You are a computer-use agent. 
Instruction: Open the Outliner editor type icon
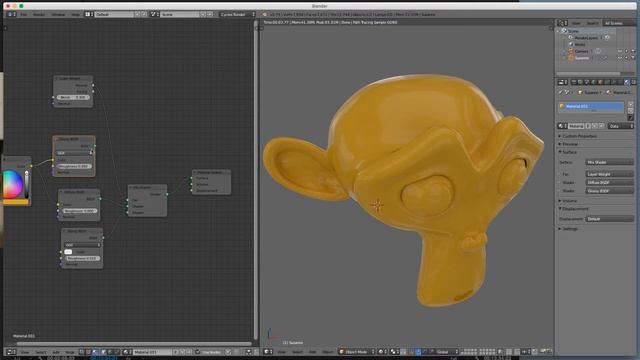[562, 23]
